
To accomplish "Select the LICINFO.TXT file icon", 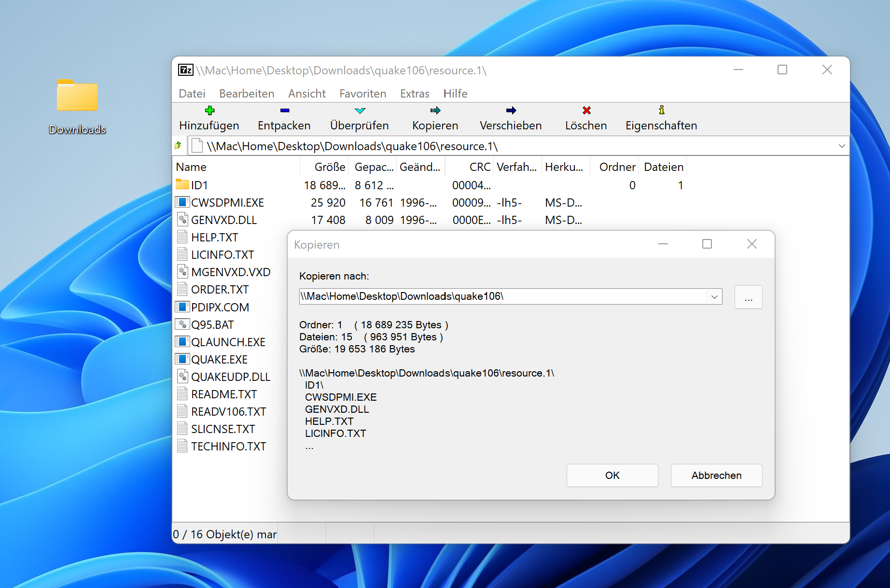I will click(x=182, y=254).
